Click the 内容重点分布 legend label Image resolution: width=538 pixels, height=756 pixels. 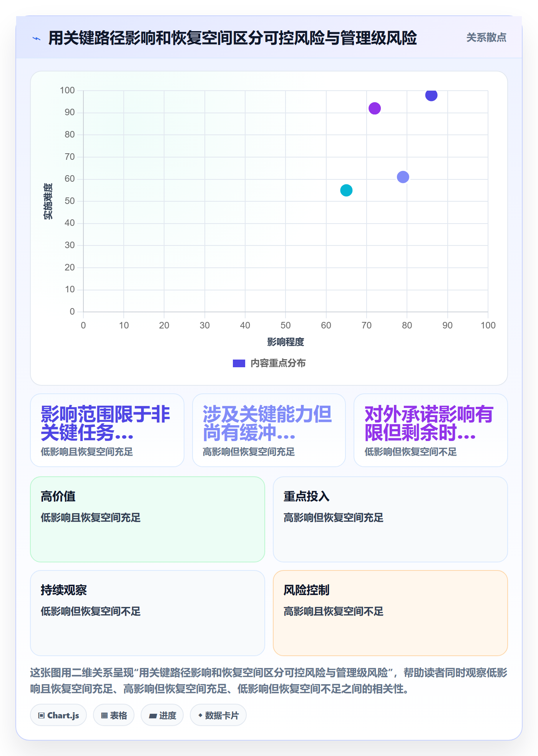(x=278, y=363)
